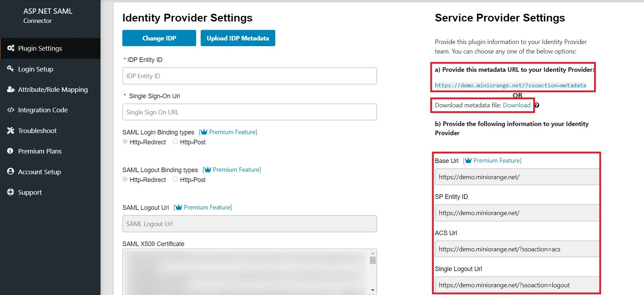Click crown icon next to SAML Logout Binding types
The image size is (644, 295).
pos(207,170)
